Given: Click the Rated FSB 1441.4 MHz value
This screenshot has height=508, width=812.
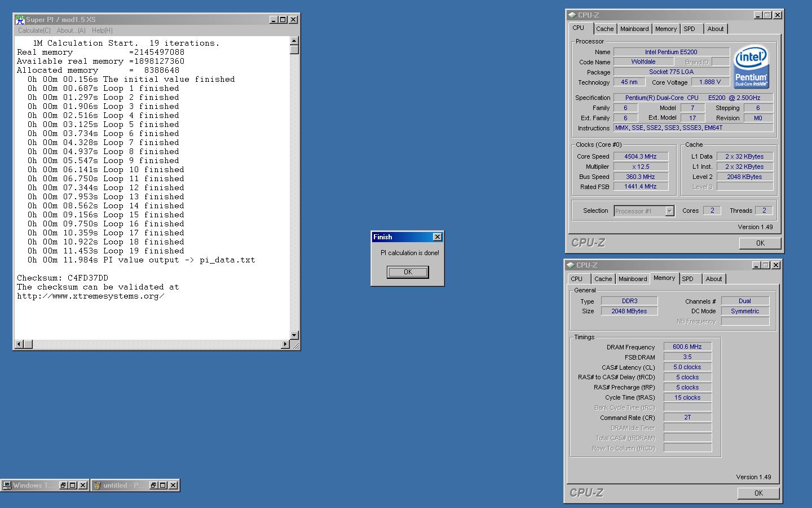Looking at the screenshot, I should point(641,186).
